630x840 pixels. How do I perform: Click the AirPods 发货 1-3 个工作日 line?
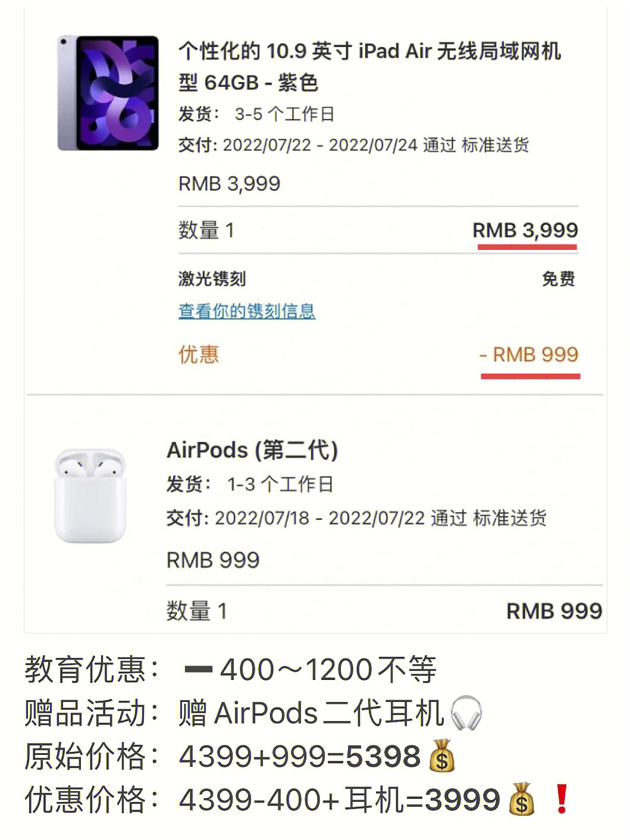click(x=249, y=484)
